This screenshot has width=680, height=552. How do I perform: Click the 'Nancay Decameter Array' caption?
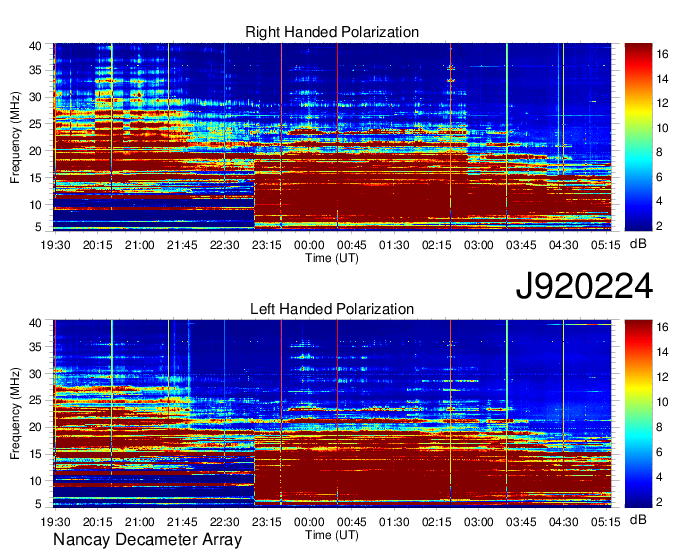tap(147, 539)
